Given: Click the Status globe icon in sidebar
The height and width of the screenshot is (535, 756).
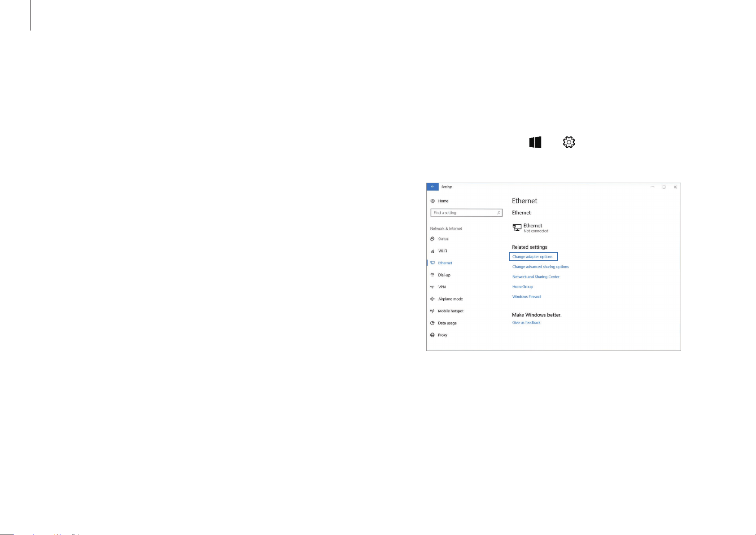Looking at the screenshot, I should coord(433,239).
